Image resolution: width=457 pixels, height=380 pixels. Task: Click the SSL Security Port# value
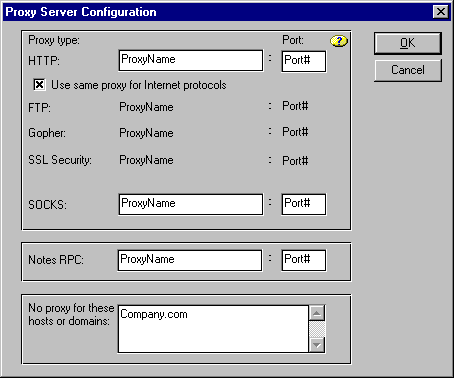pos(295,161)
